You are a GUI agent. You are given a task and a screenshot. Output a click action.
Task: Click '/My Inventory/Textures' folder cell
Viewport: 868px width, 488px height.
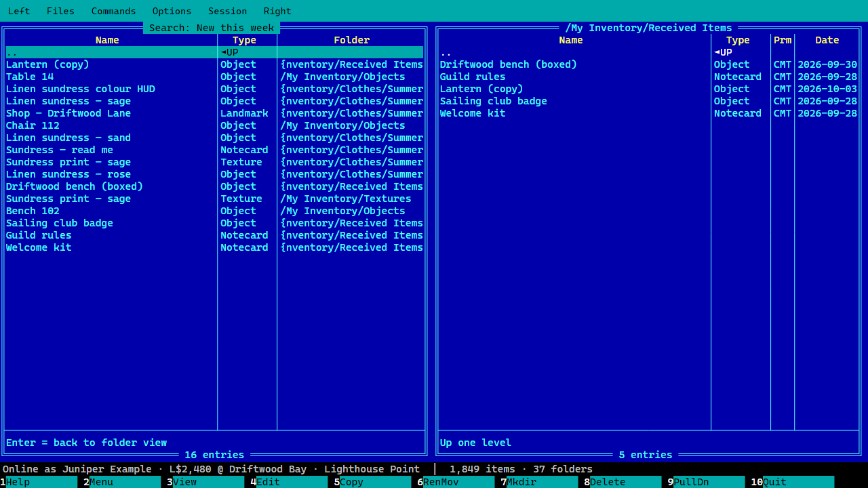[346, 199]
